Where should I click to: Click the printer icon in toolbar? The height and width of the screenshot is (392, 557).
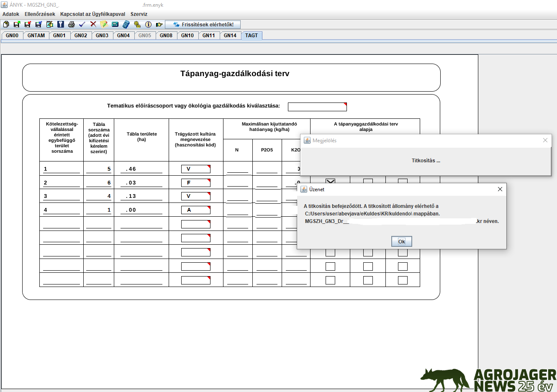[71, 24]
